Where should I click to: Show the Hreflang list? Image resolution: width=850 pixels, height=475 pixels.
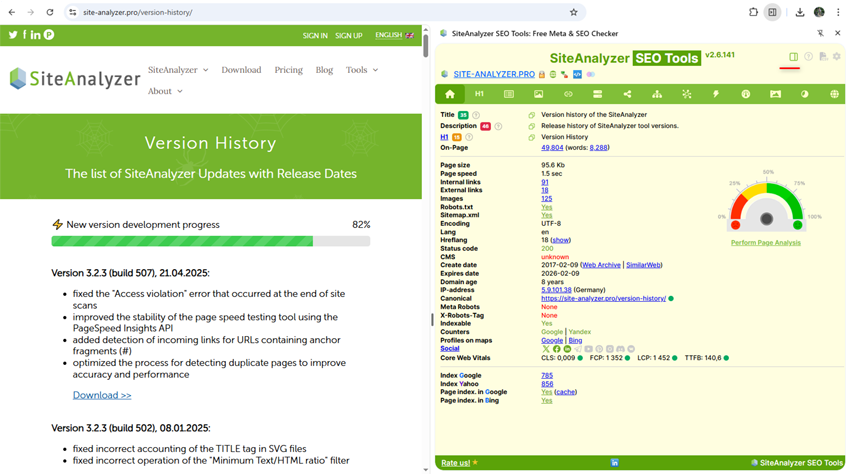click(x=561, y=240)
